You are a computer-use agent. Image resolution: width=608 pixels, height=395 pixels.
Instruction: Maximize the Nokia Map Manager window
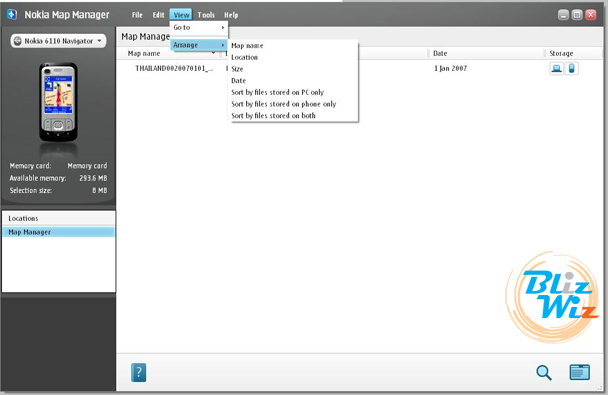click(577, 15)
